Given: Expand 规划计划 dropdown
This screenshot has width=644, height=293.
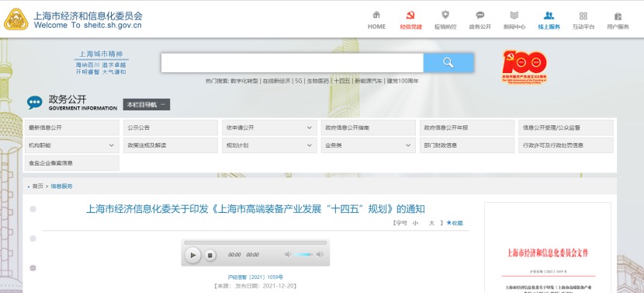Looking at the screenshot, I should (x=310, y=145).
